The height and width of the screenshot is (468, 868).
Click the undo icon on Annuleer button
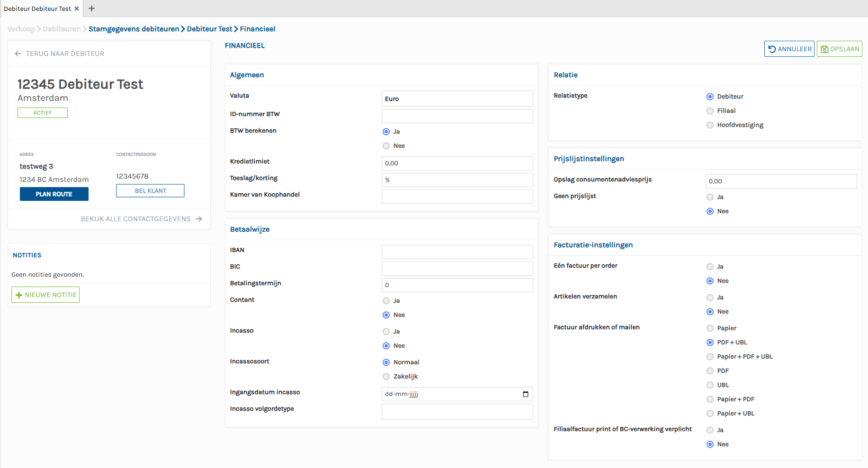click(772, 49)
